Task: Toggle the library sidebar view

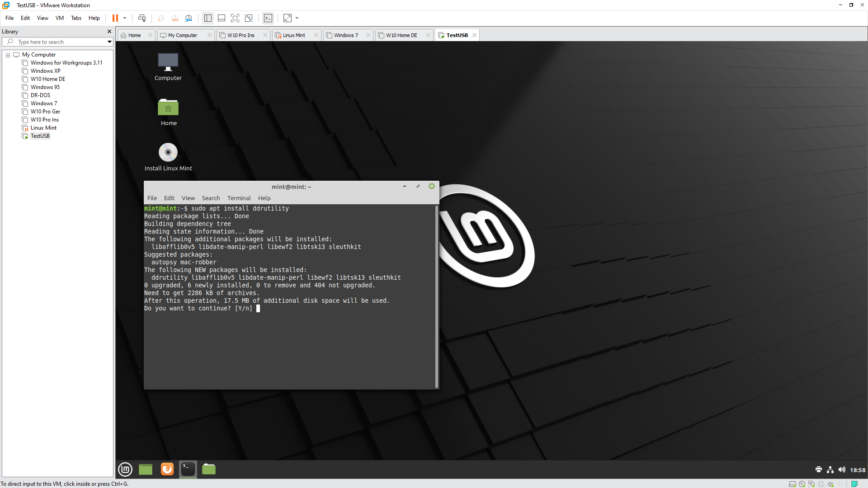Action: [x=208, y=18]
